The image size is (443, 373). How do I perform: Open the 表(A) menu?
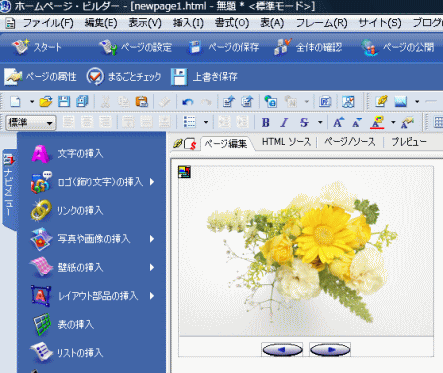click(x=272, y=23)
